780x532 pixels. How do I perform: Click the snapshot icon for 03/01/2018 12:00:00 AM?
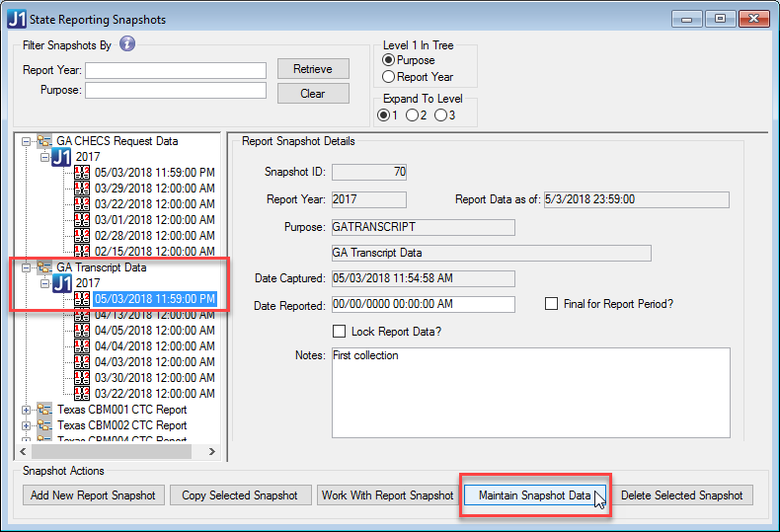tap(83, 220)
